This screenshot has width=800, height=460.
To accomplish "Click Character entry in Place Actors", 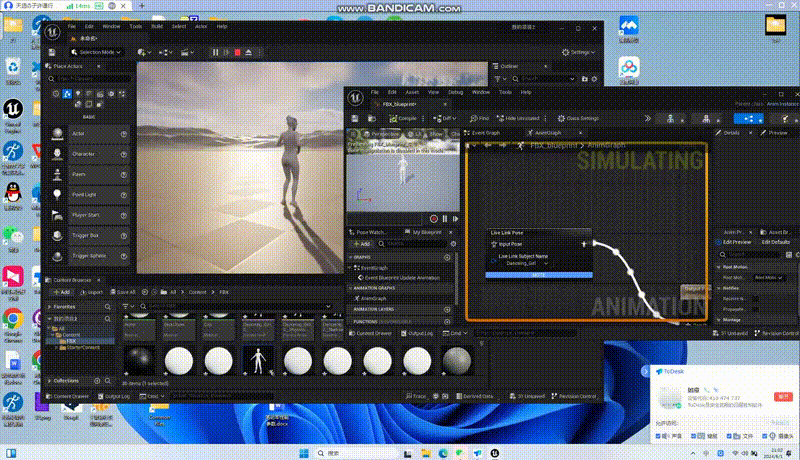I will tap(90, 154).
